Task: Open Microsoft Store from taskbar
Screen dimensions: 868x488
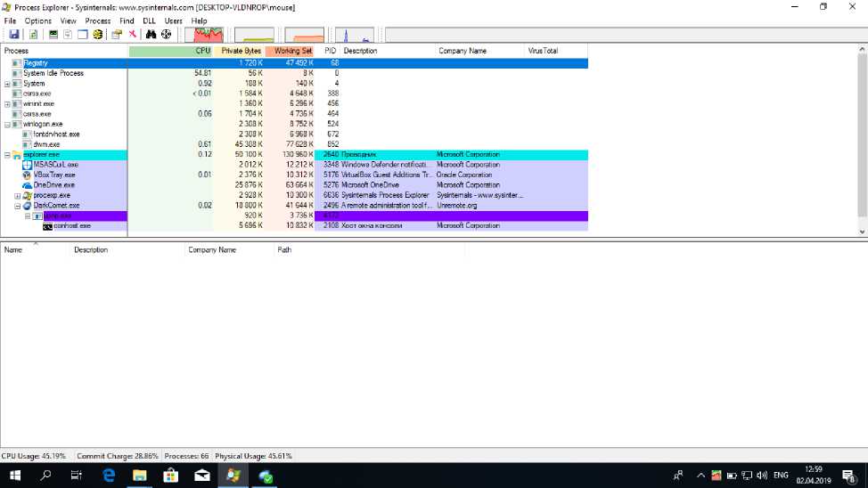Action: tap(170, 476)
